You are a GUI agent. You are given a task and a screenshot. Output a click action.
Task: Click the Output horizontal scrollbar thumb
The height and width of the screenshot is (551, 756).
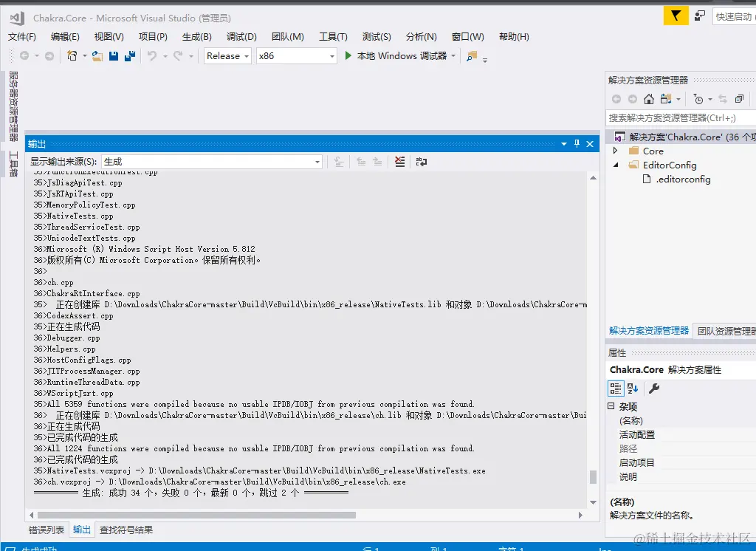(196, 516)
